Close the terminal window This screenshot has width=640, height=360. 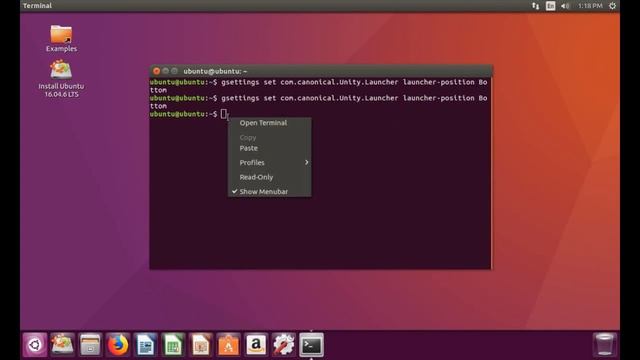(x=156, y=71)
